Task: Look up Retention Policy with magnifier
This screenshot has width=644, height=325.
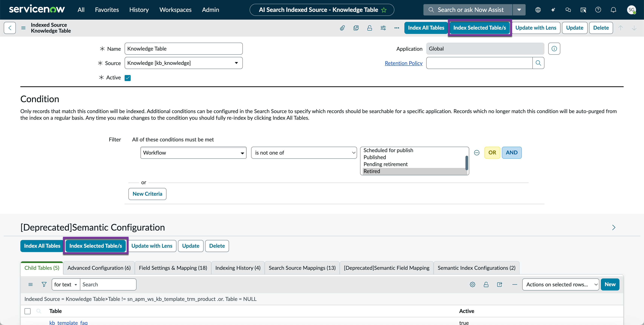Action: tap(538, 63)
